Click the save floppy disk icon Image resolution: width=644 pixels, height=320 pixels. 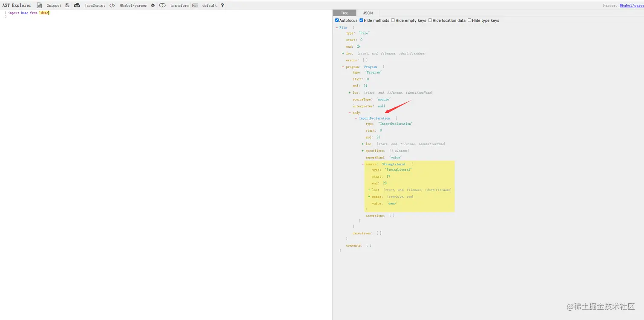coord(67,6)
